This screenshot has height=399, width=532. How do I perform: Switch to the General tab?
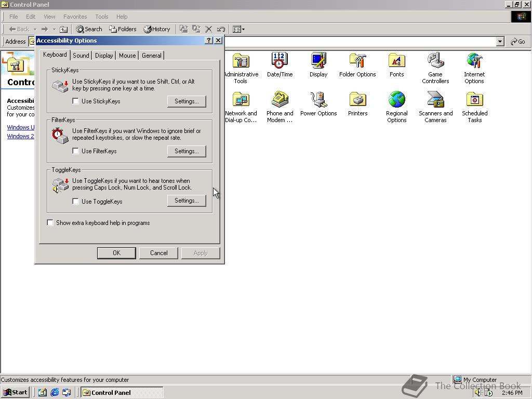click(x=151, y=55)
